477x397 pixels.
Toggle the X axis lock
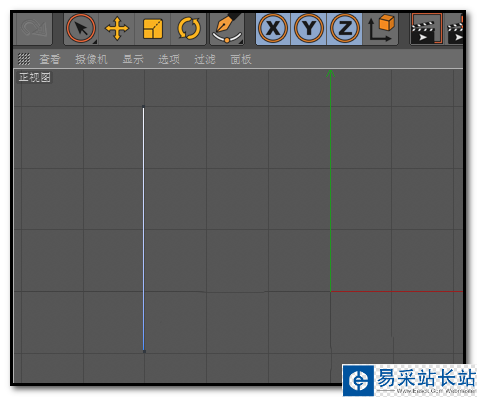(x=273, y=29)
